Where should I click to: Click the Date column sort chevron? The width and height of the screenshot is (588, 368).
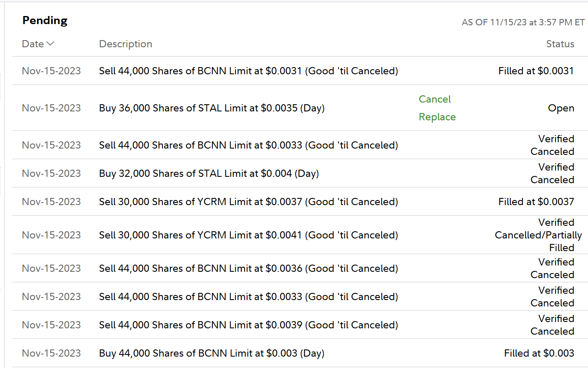[50, 44]
